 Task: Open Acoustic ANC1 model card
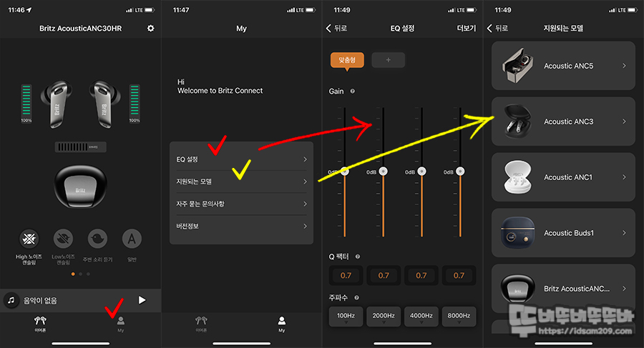(564, 177)
